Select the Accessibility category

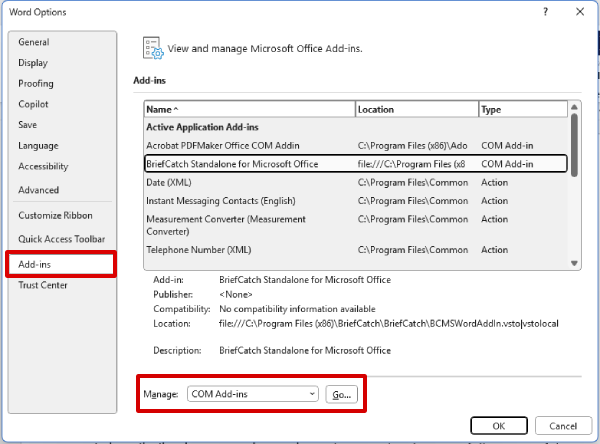pyautogui.click(x=43, y=166)
